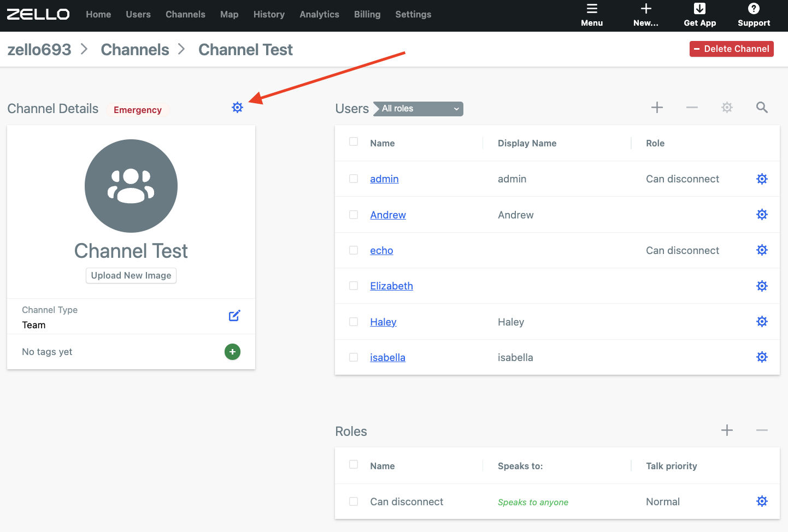Open History in top navigation
The height and width of the screenshot is (532, 788).
269,14
